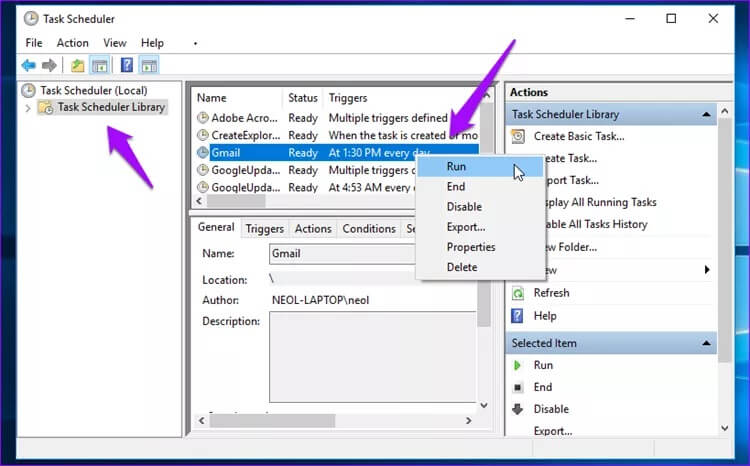750x466 pixels.
Task: Choose Run from the context menu
Action: tap(480, 166)
